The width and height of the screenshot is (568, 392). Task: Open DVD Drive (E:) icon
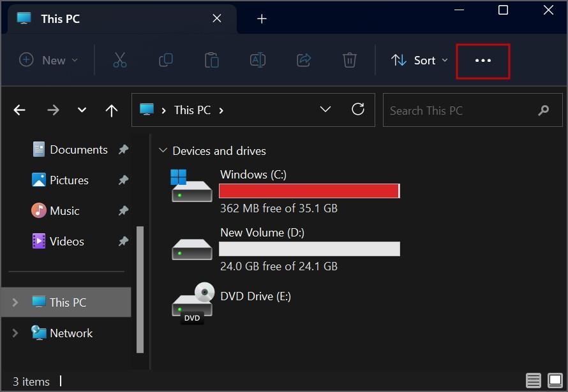(x=193, y=303)
